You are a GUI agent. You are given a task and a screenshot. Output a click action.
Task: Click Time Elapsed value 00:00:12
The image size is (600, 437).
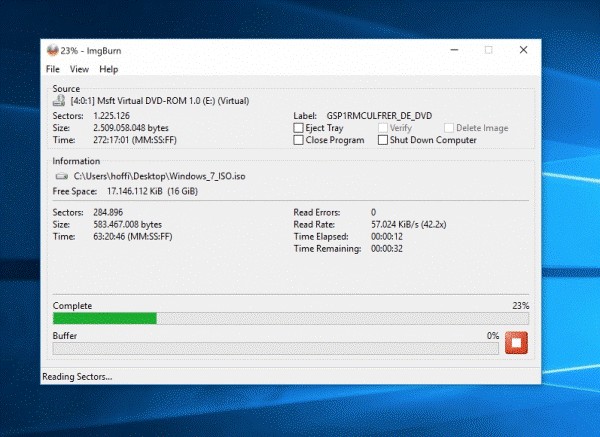(387, 236)
